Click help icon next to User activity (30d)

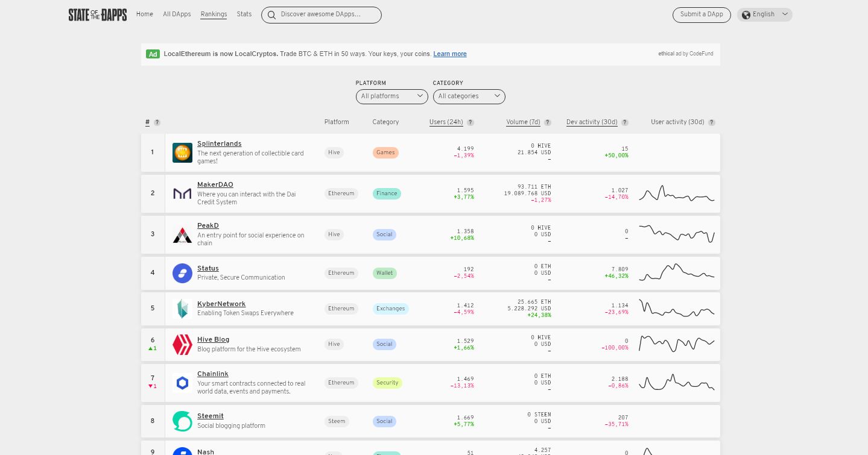[712, 122]
